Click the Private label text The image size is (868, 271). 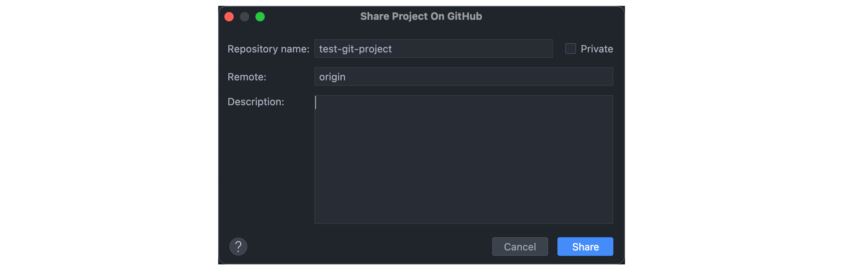597,49
